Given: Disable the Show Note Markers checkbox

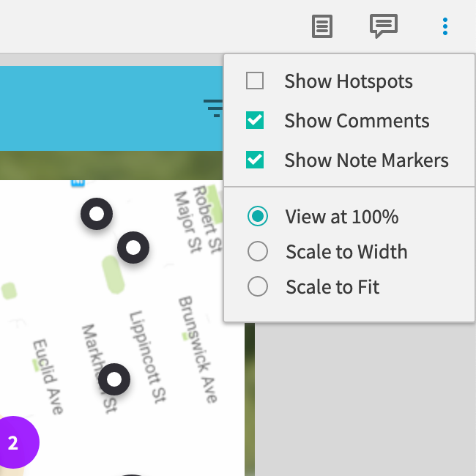Looking at the screenshot, I should pos(255,160).
